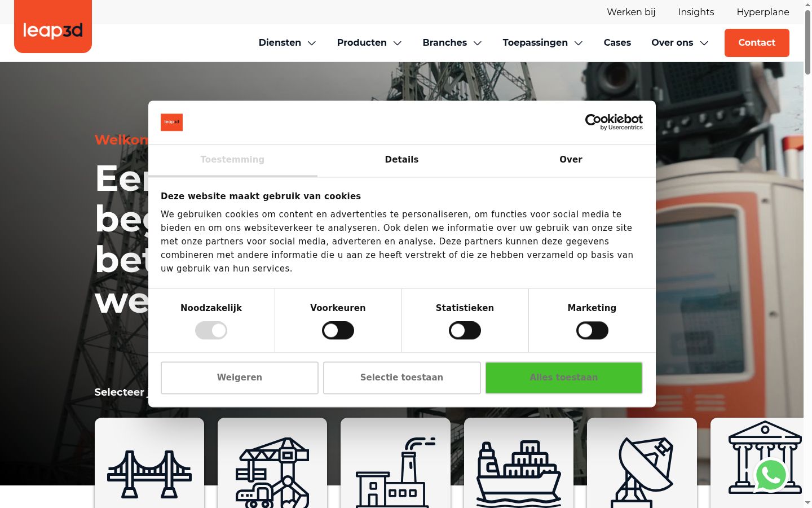Screen dimensions: 812x508
Task: Click the Weigeren button
Action: point(240,378)
